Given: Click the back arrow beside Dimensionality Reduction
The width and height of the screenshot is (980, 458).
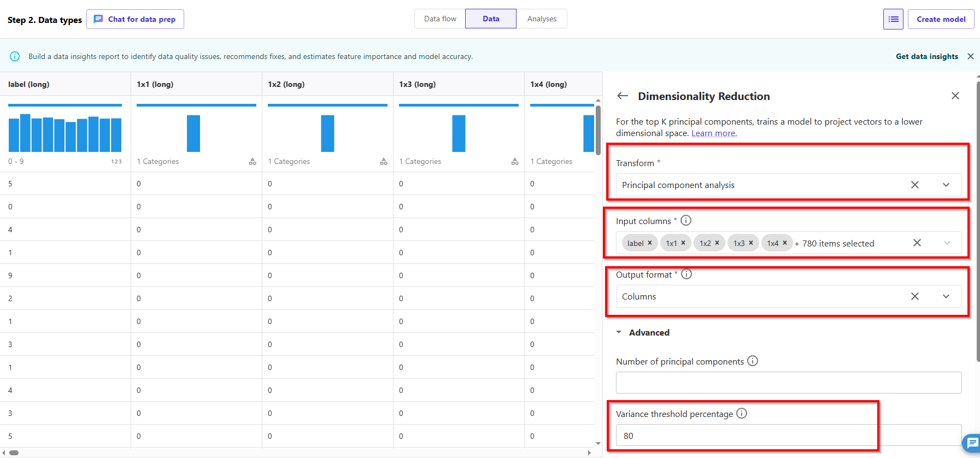Looking at the screenshot, I should (x=623, y=96).
